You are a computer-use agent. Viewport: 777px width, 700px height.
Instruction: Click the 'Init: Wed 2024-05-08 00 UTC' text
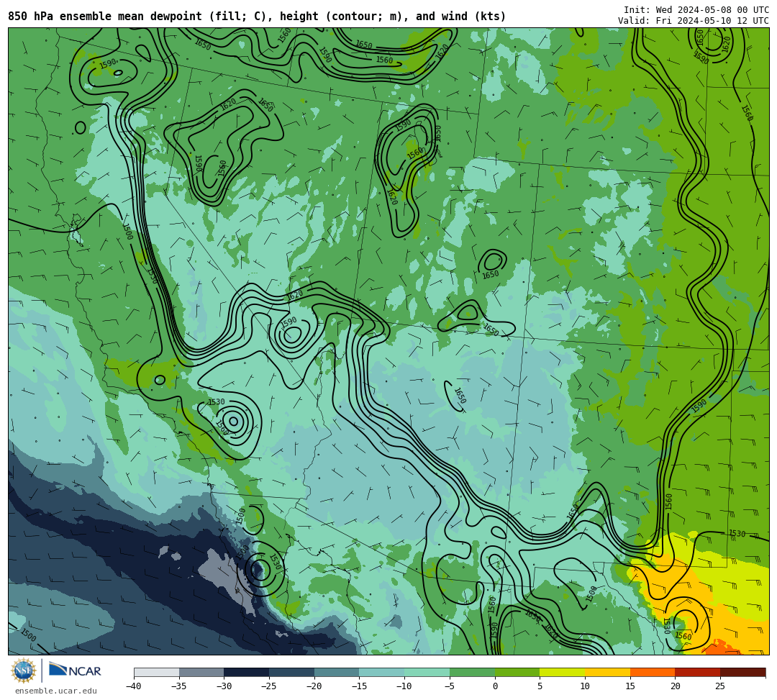(x=696, y=10)
